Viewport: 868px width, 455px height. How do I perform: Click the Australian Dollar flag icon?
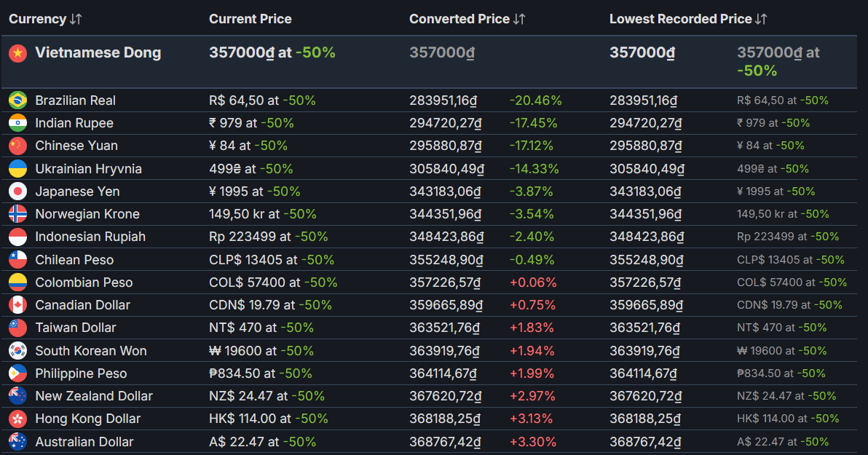click(x=18, y=442)
